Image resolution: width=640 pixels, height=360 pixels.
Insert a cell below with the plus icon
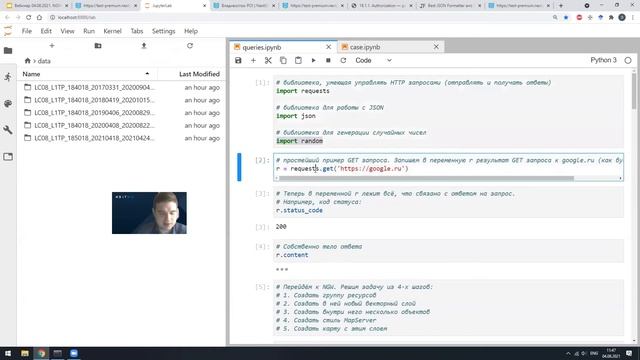(253, 60)
